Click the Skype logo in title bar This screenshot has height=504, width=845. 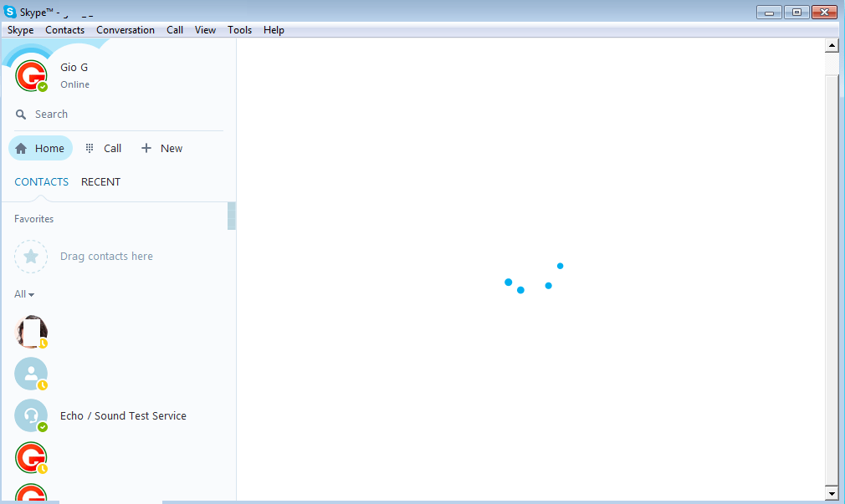10,12
